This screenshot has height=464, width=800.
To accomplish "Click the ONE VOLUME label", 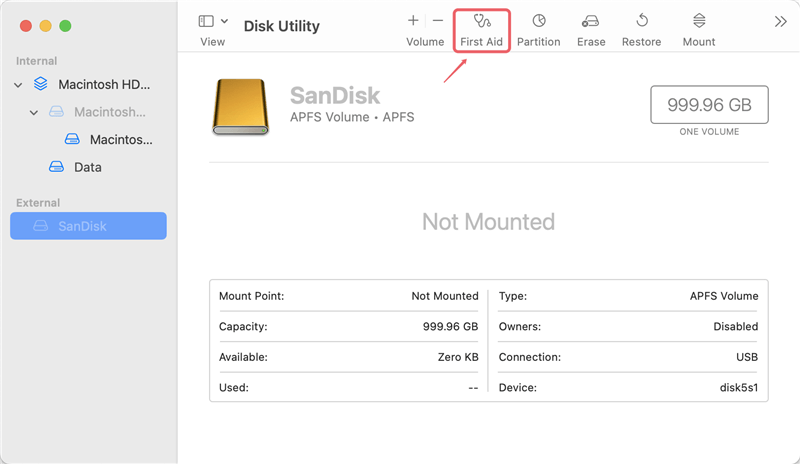I will click(709, 132).
